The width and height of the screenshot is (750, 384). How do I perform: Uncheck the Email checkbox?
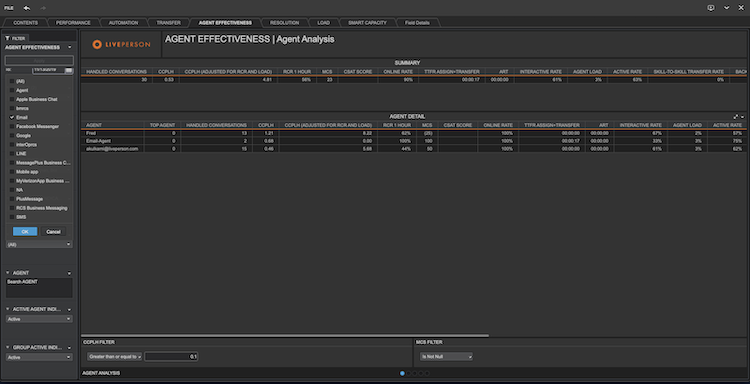click(12, 117)
